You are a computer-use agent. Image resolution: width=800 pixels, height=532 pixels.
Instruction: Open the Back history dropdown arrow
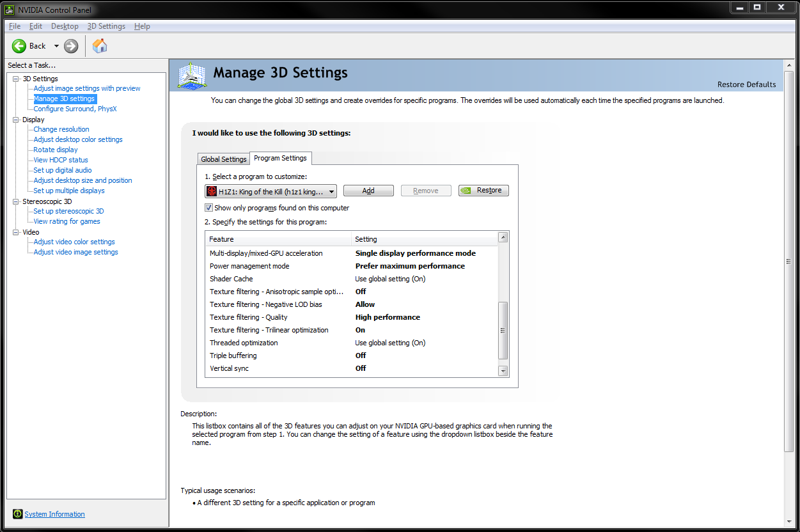[56, 46]
